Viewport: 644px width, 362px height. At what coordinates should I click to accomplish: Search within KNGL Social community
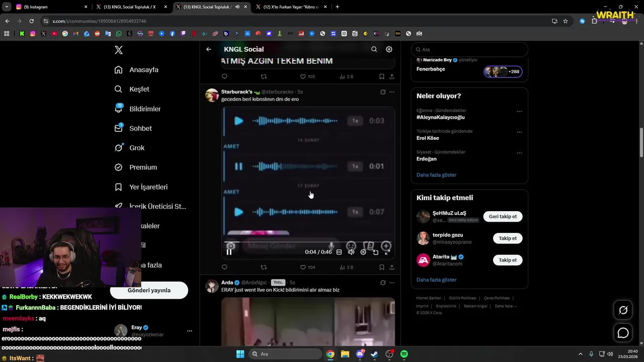(374, 49)
